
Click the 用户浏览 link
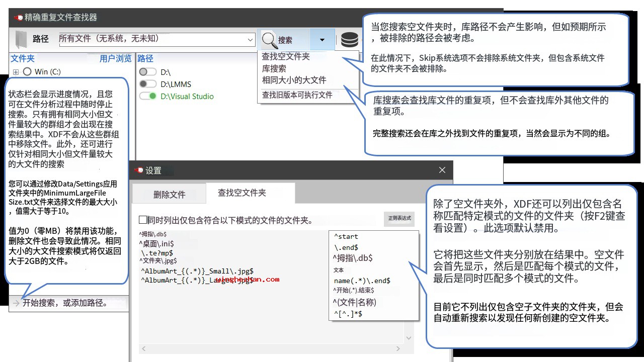(115, 59)
